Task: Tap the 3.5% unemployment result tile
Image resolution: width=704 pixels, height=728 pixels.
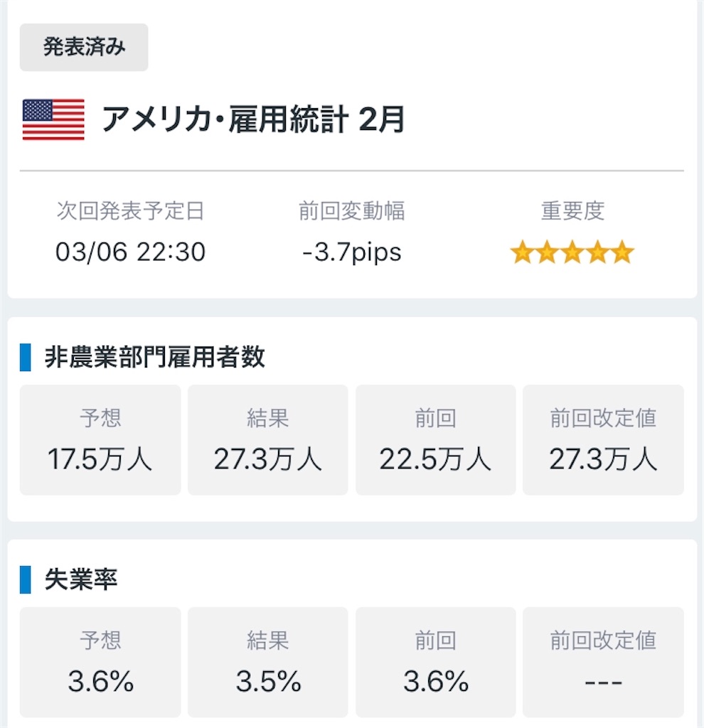Action: coord(268,662)
